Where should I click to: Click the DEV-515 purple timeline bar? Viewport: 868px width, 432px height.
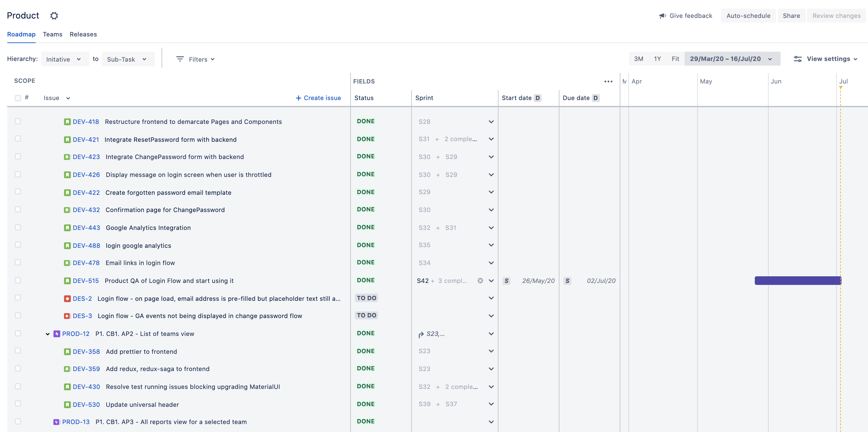(797, 281)
